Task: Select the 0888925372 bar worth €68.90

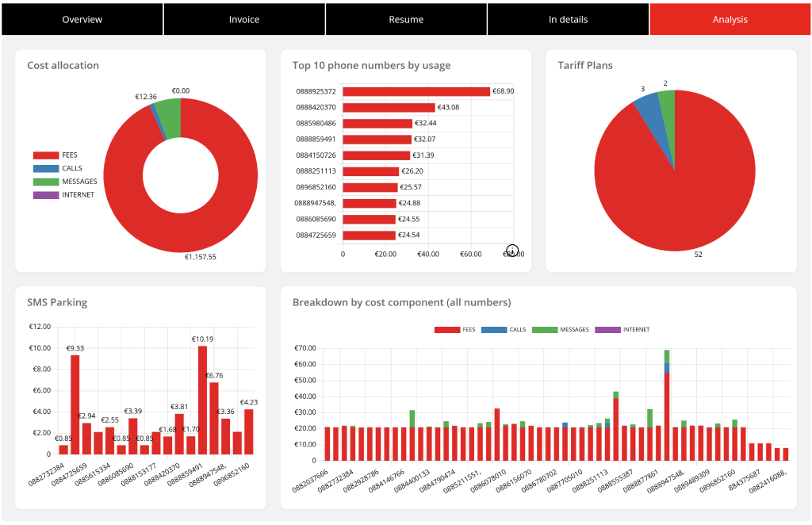Action: (416, 91)
